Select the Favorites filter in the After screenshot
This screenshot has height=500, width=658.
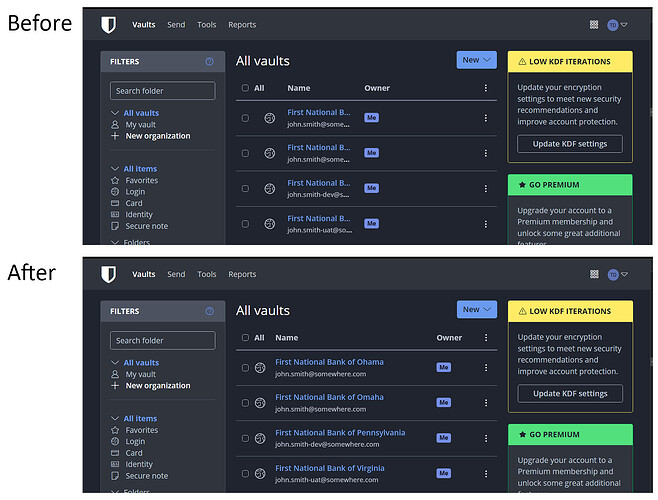[x=141, y=430]
